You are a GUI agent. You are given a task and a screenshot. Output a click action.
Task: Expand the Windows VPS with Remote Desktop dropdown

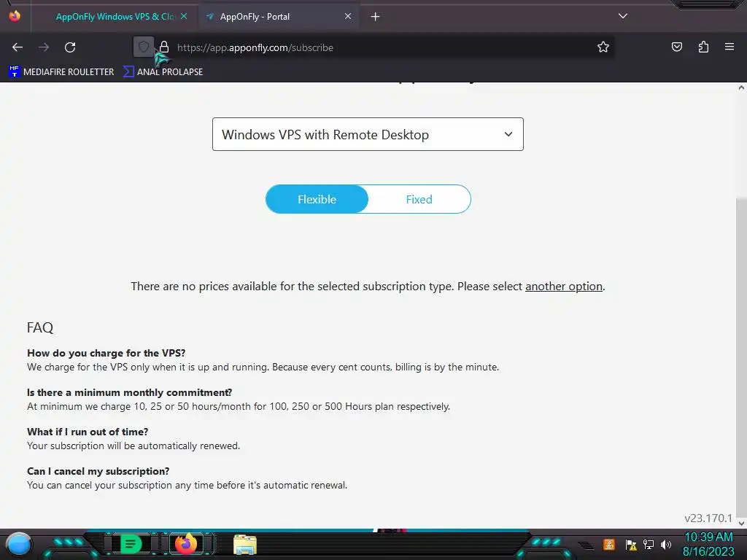click(368, 134)
